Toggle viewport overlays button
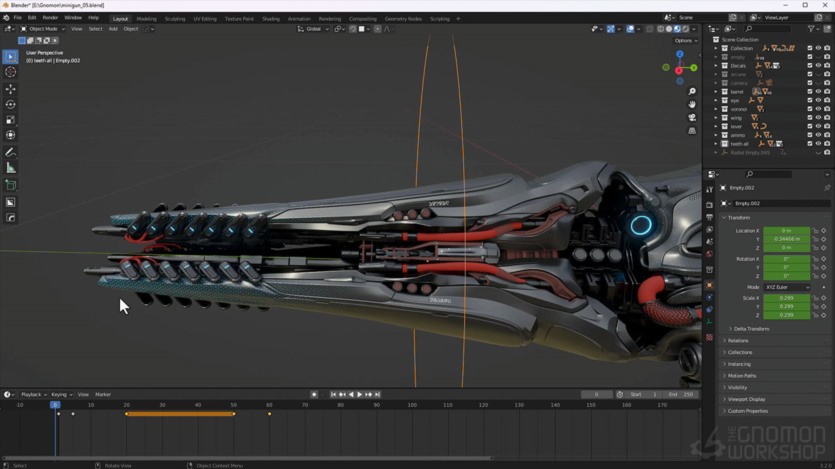The width and height of the screenshot is (835, 469). pos(630,29)
